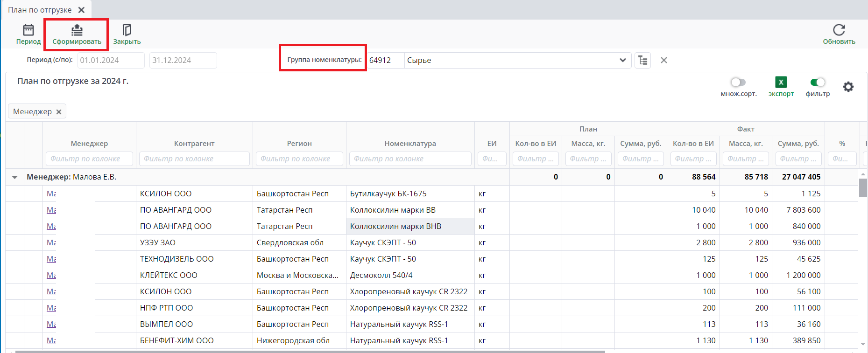This screenshot has height=353, width=868.
Task: Remove the Менеджер grouping chip
Action: 59,112
